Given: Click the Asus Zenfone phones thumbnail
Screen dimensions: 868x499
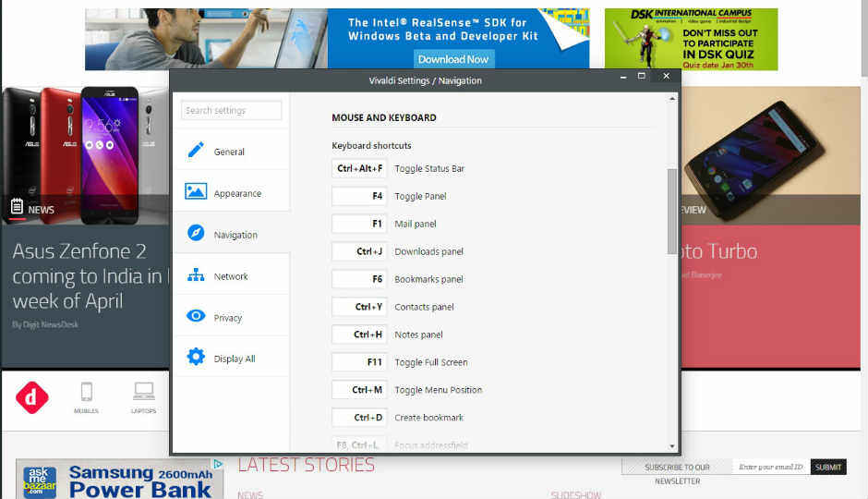Looking at the screenshot, I should (x=85, y=155).
